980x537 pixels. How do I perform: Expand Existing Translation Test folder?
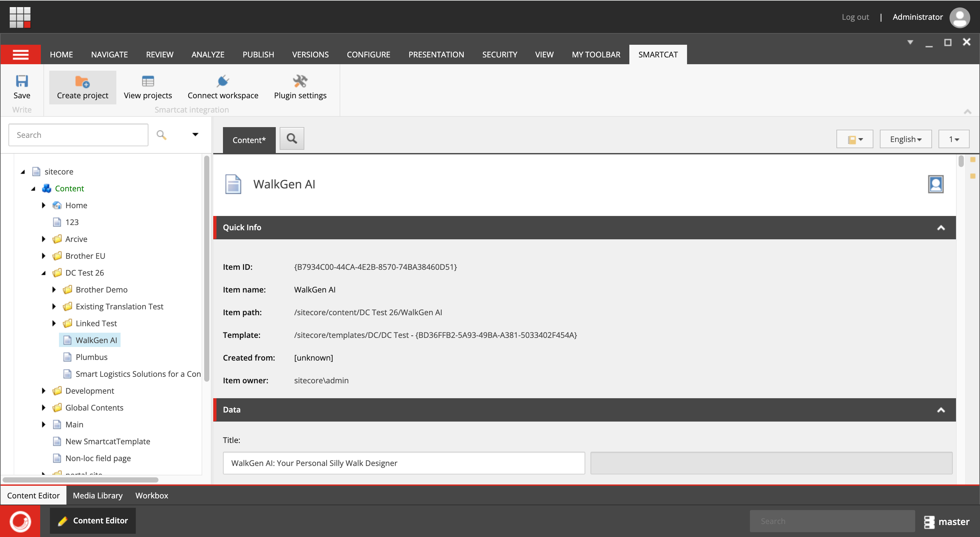[x=54, y=306]
